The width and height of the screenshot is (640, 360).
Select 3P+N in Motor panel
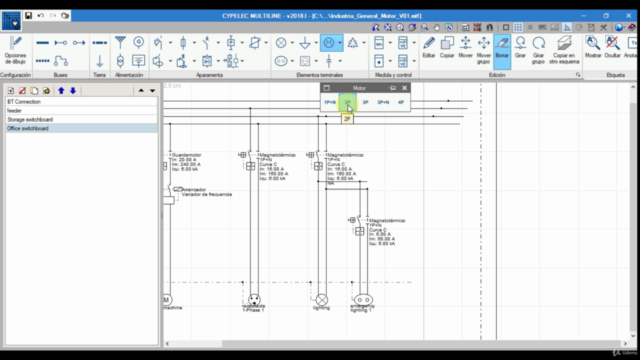point(383,102)
